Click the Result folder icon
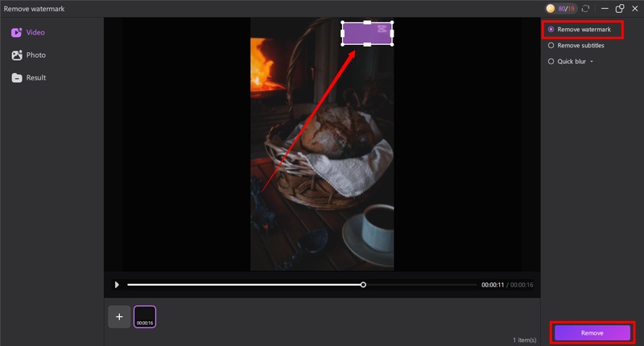644x346 pixels. click(x=16, y=78)
